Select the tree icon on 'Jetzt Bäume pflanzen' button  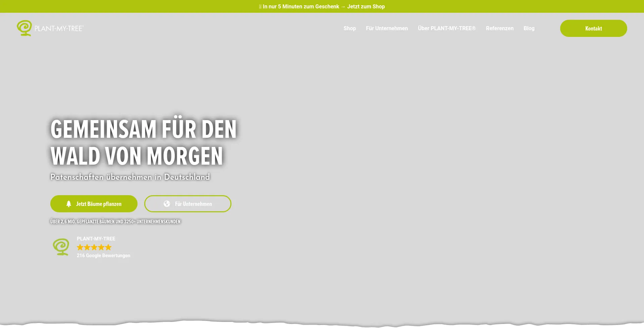point(69,204)
